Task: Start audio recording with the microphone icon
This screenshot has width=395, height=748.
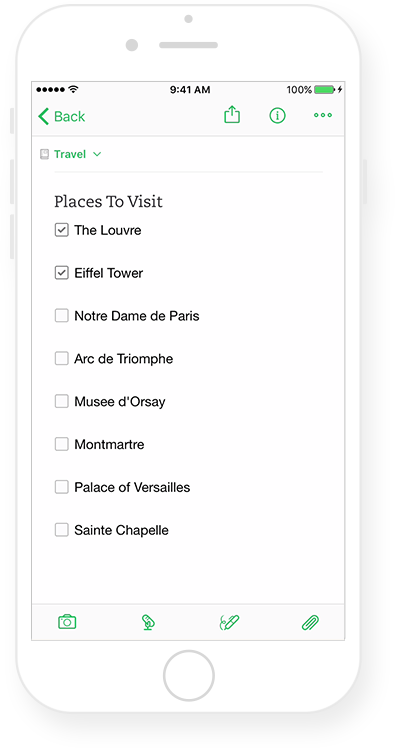Action: [x=148, y=623]
